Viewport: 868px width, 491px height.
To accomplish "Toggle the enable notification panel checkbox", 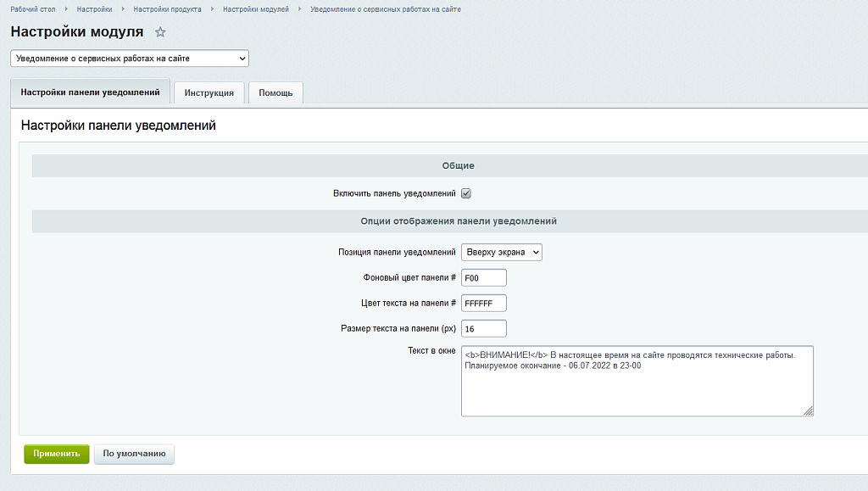I will (466, 193).
